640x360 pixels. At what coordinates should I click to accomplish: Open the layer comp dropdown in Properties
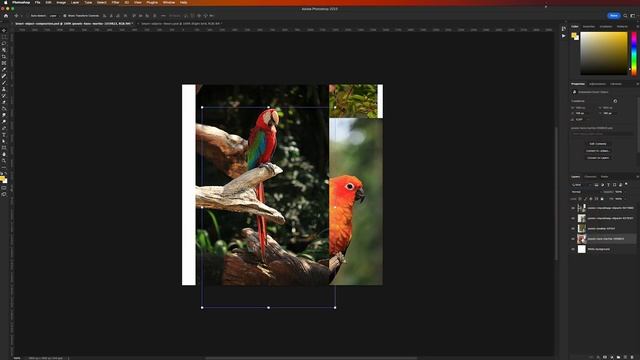602,133
